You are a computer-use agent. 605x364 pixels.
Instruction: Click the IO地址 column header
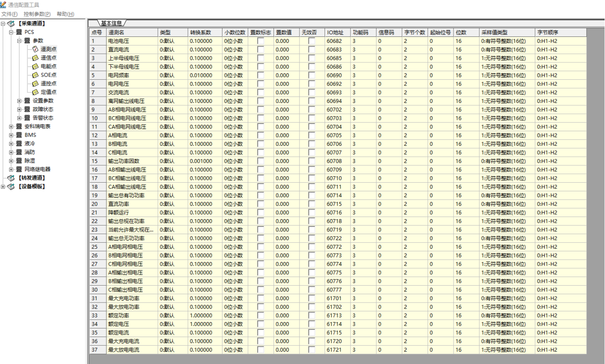click(x=338, y=33)
